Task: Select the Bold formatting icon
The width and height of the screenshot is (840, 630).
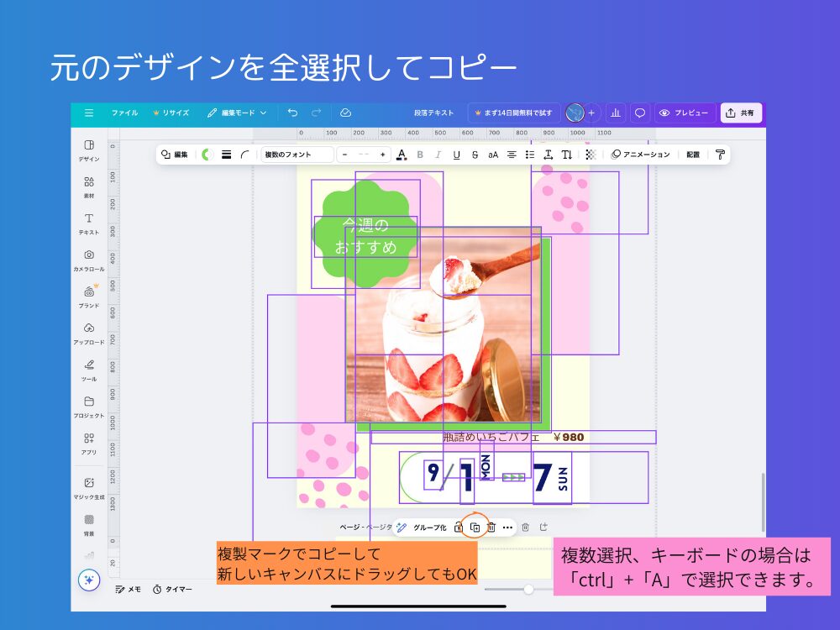Action: pyautogui.click(x=420, y=155)
